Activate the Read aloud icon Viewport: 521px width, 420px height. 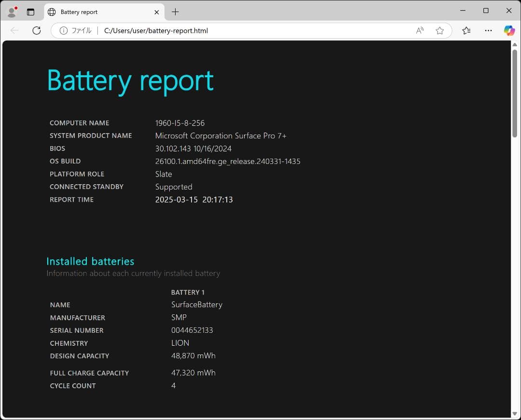click(x=419, y=30)
